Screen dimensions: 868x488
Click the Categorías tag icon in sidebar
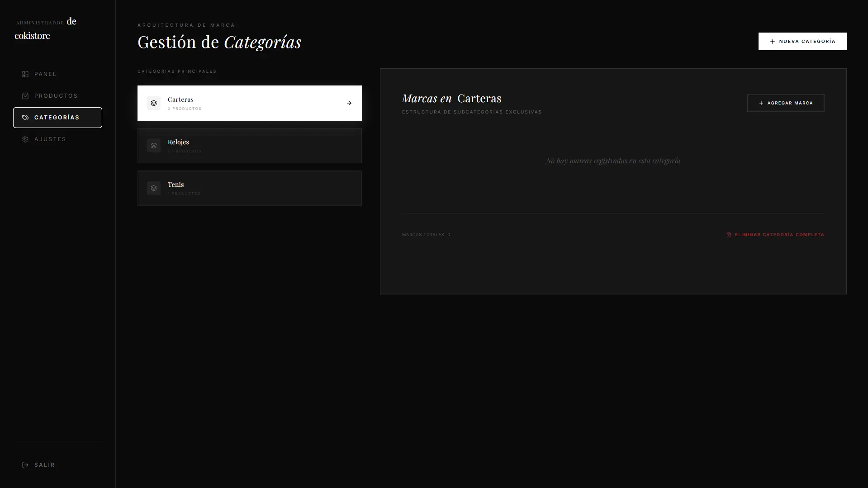25,118
